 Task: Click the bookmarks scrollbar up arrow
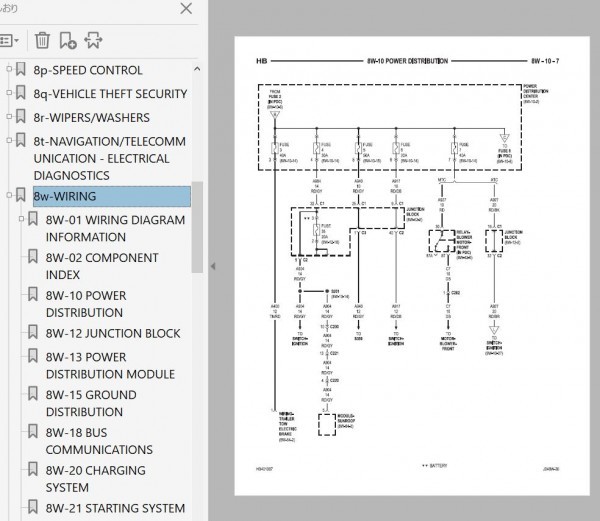197,69
